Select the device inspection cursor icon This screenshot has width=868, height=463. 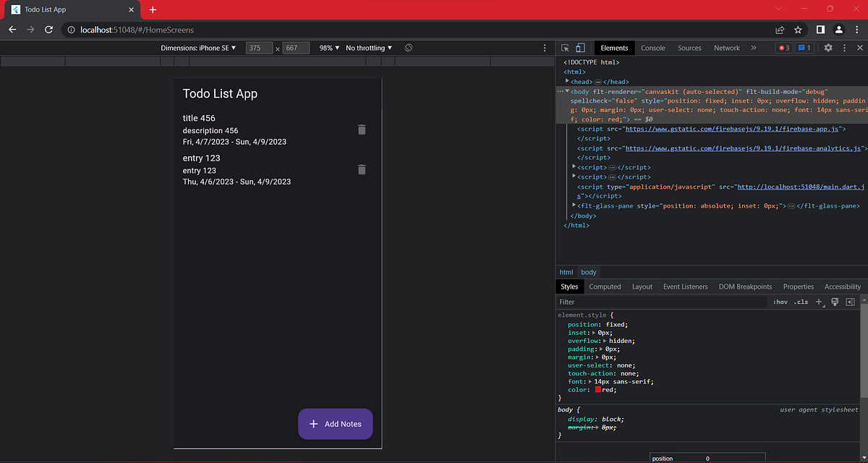tap(565, 47)
